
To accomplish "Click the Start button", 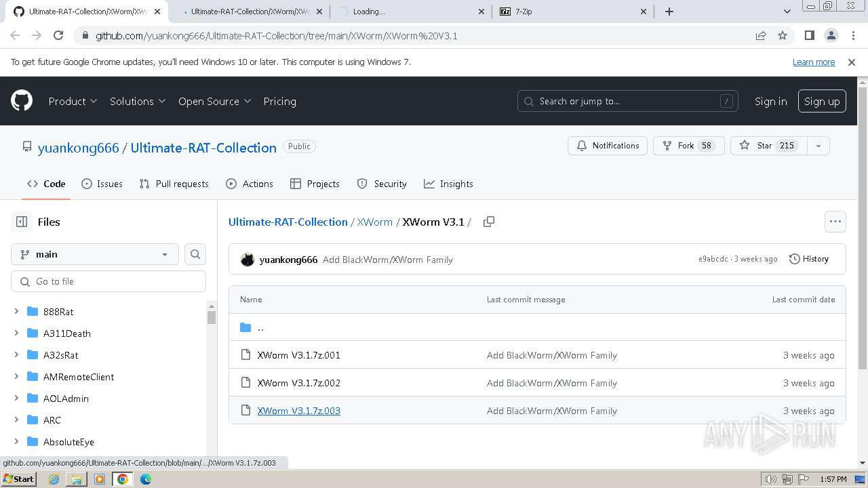I will (18, 479).
